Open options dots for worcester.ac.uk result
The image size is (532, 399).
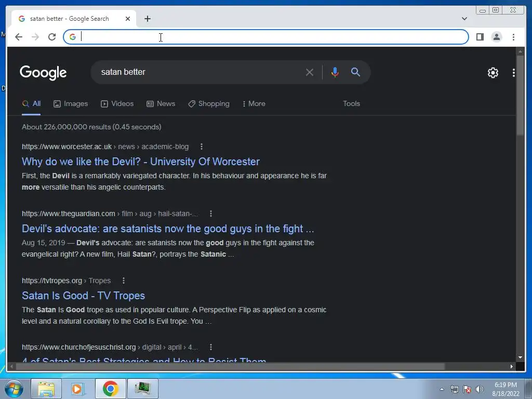click(202, 147)
